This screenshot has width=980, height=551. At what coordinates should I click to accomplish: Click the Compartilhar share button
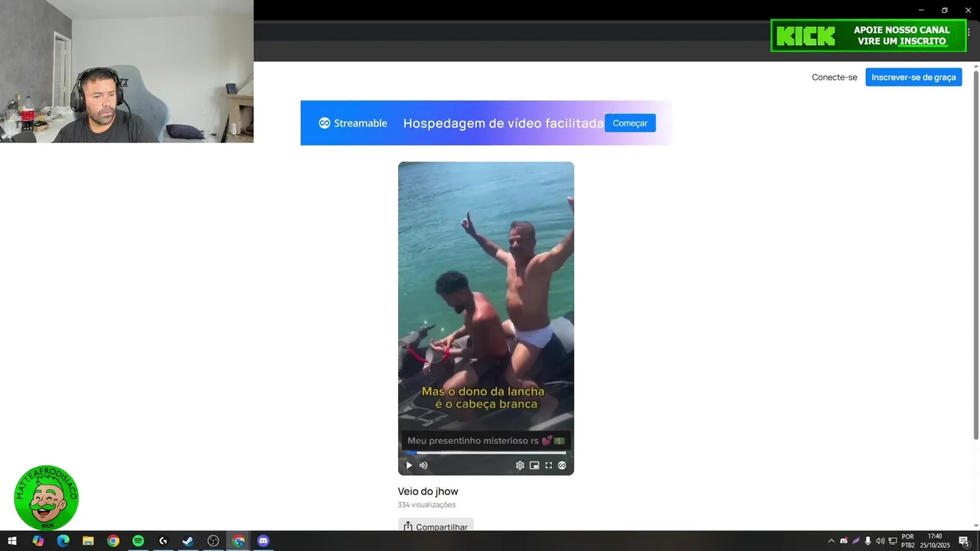click(x=436, y=527)
